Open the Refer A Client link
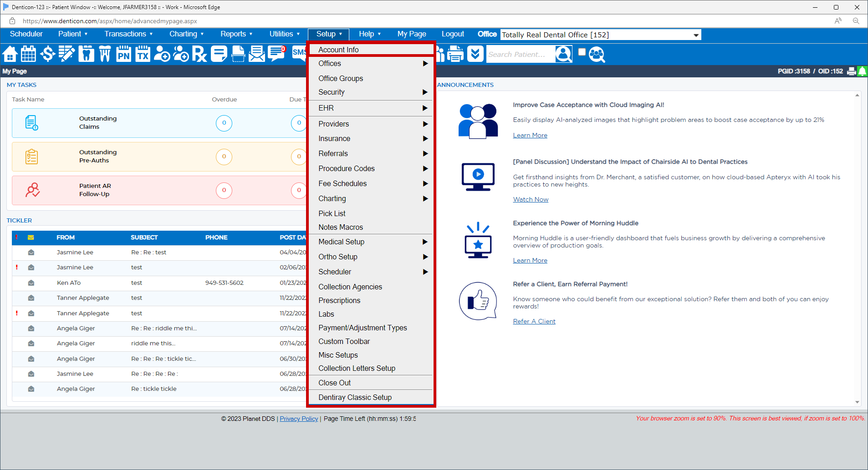Viewport: 868px width, 470px height. coord(534,322)
